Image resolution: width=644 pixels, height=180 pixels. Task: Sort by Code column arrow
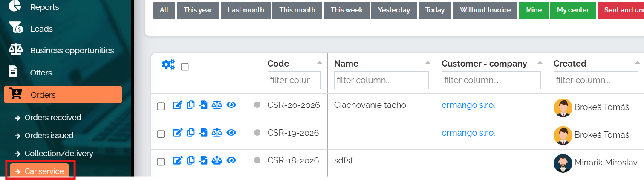320,63
